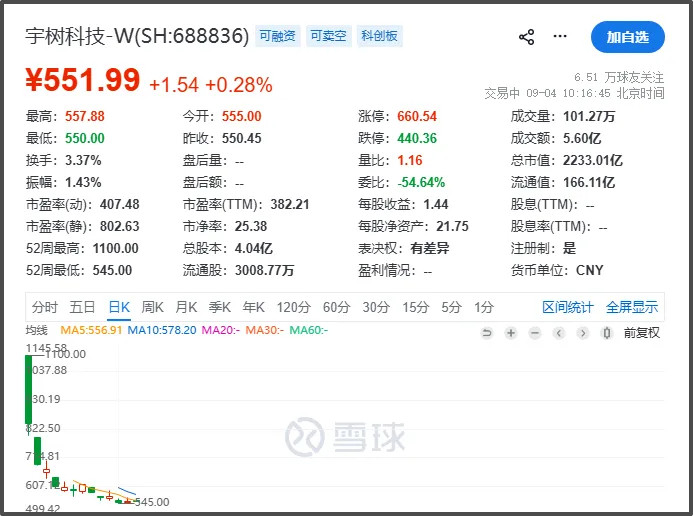Open the 前复权 adjustment dropdown
The image size is (693, 516).
pyautogui.click(x=641, y=333)
